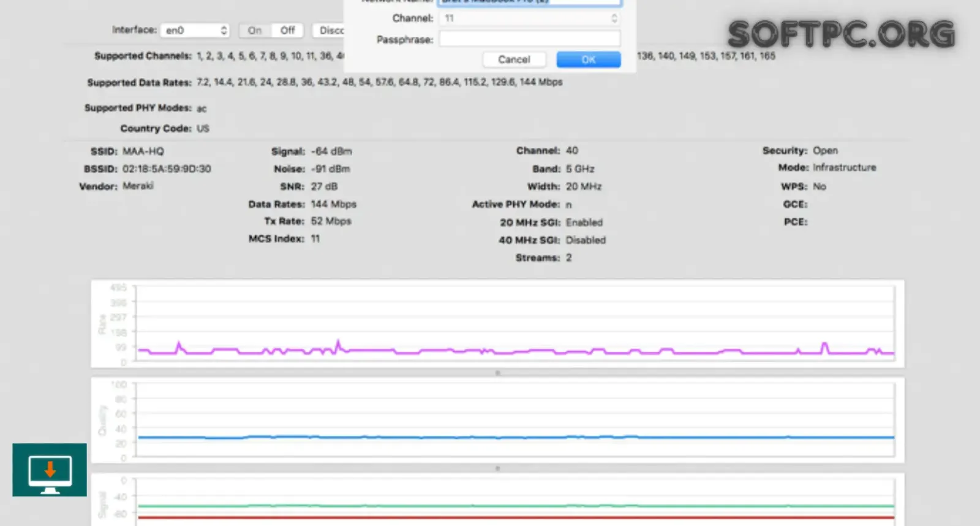Select the 20 MHz SGI value Enabled
Screen dimensions: 980x526
(x=584, y=223)
